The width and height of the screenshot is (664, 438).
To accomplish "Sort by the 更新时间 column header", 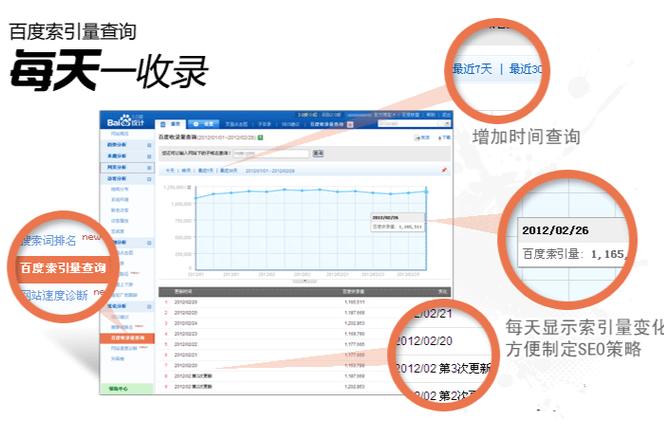I will click(183, 291).
